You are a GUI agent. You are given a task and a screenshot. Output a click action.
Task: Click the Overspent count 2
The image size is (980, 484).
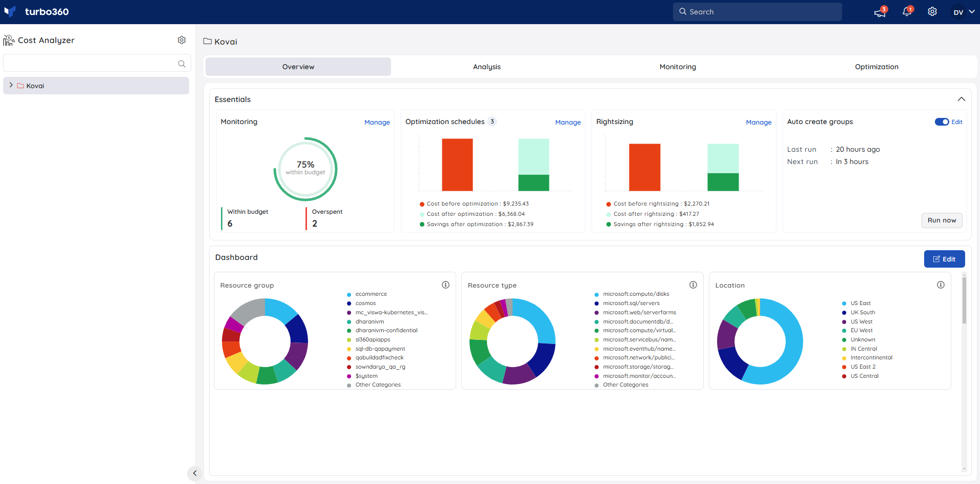click(x=315, y=224)
